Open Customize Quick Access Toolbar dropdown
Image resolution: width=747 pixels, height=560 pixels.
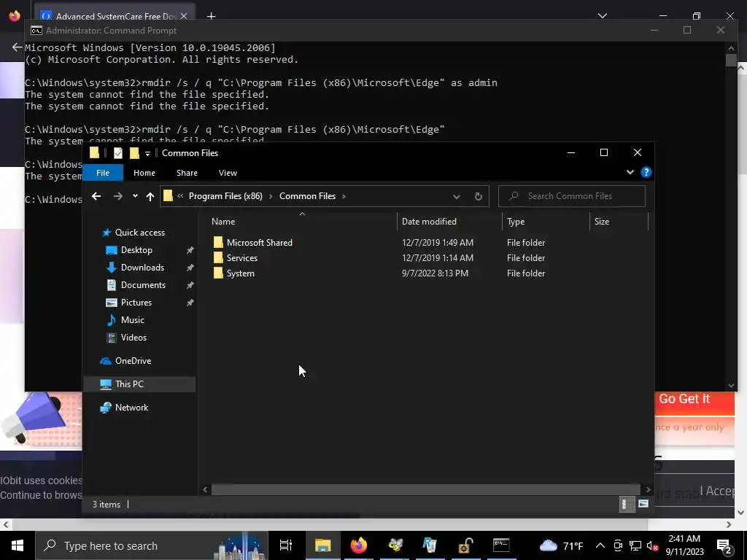coord(147,153)
